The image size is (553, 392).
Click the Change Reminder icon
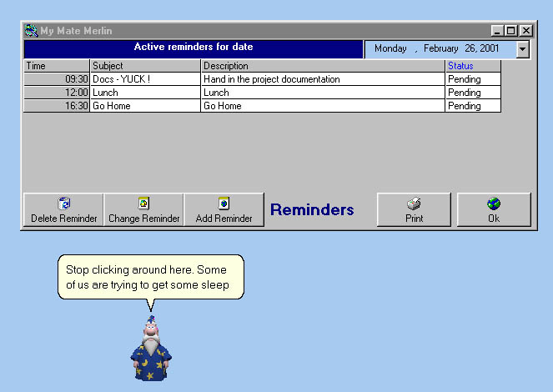click(143, 204)
